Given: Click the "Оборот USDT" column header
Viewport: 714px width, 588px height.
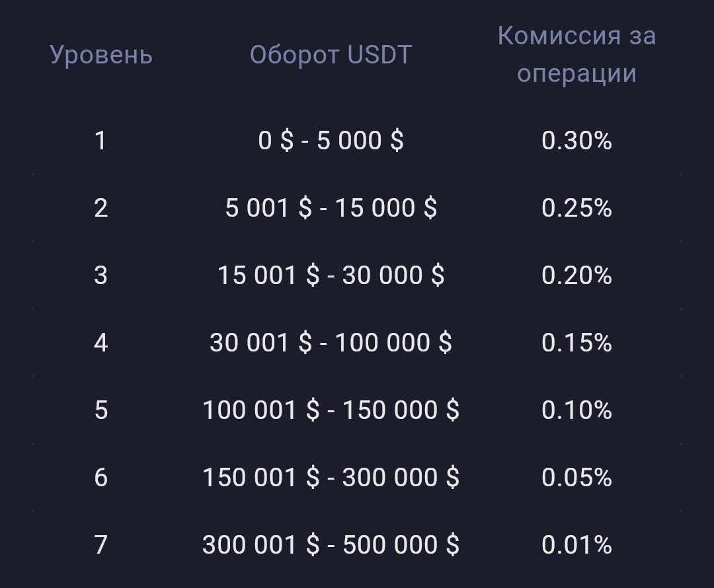Looking at the screenshot, I should (x=331, y=55).
